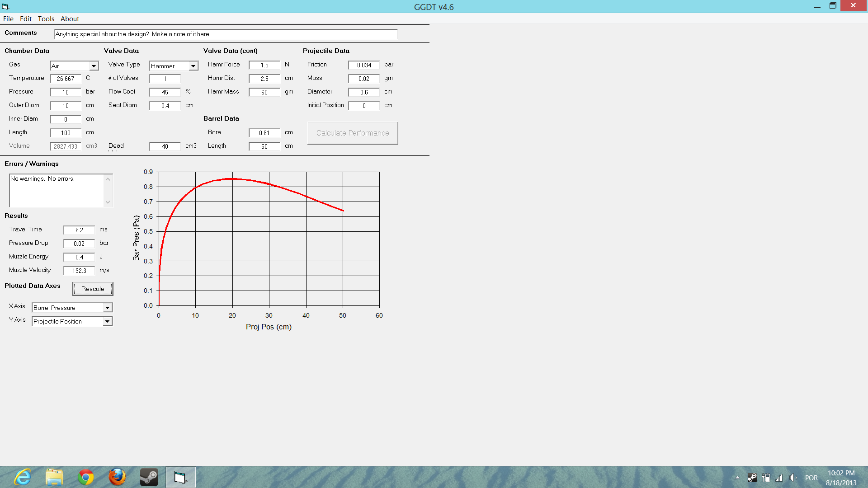The image size is (868, 488).
Task: Click the Rescale button
Action: [x=93, y=289]
